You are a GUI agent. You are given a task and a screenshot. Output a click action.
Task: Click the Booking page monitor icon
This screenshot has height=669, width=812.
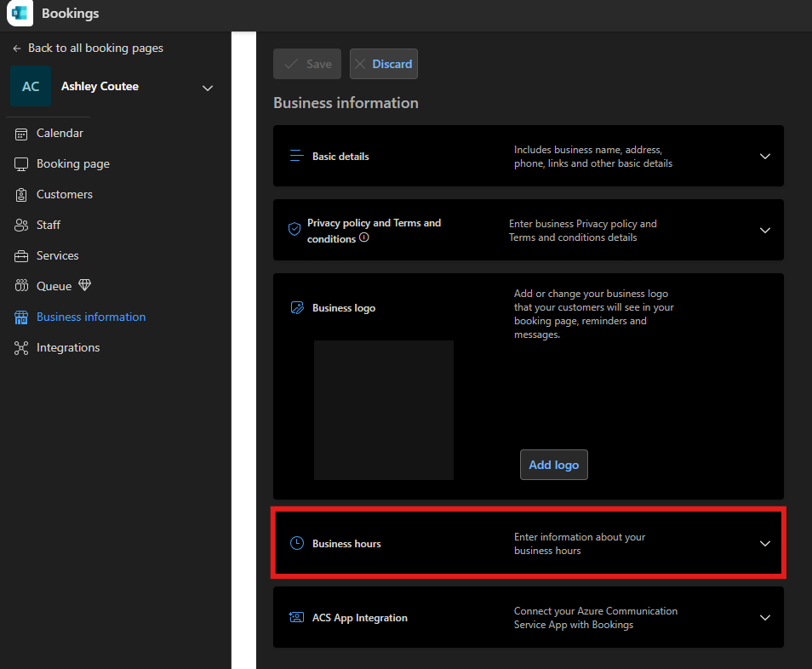point(21,164)
